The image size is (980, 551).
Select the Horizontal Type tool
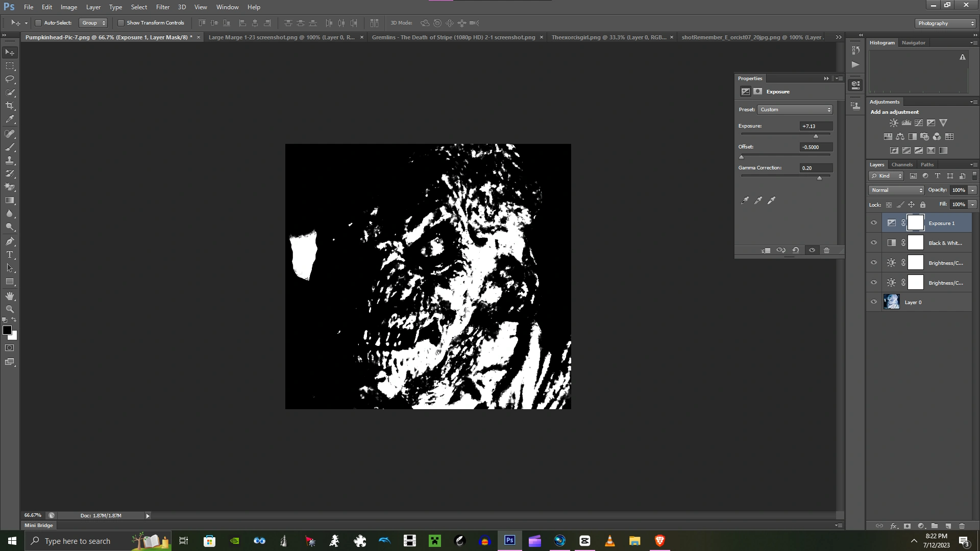pyautogui.click(x=10, y=255)
